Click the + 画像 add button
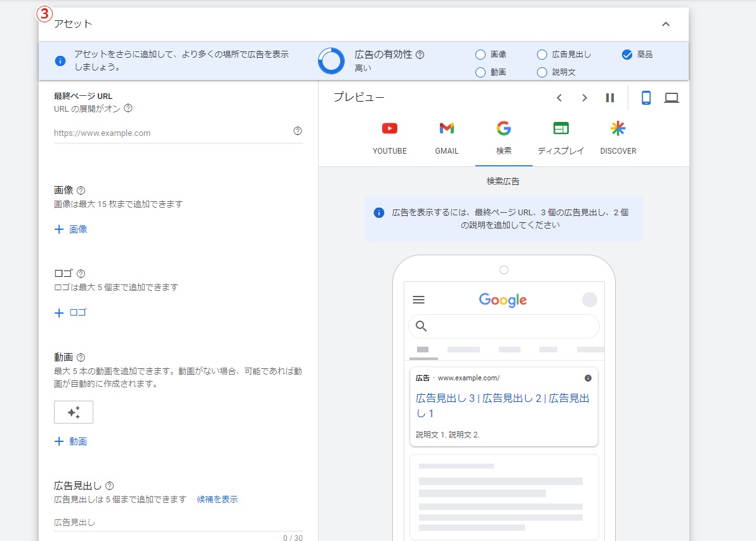 (71, 229)
